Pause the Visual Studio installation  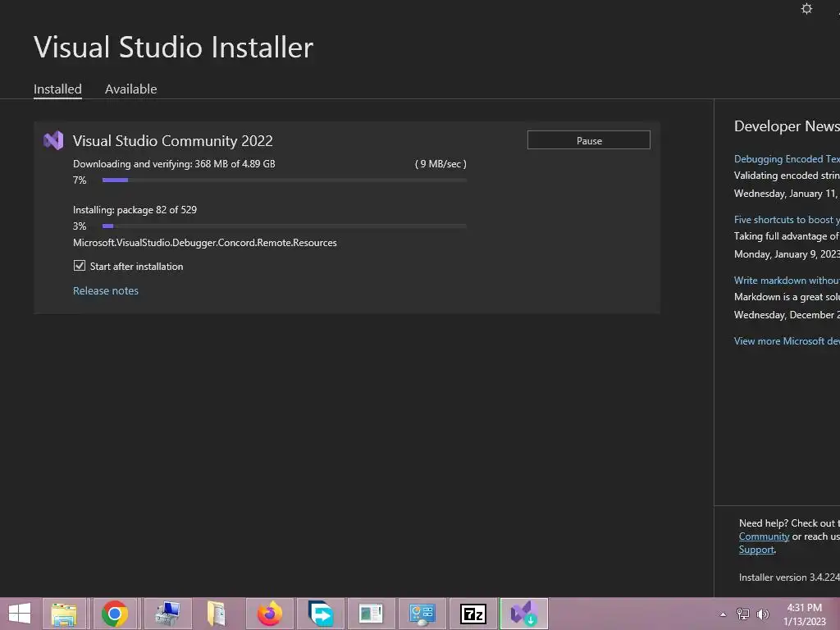(x=589, y=140)
